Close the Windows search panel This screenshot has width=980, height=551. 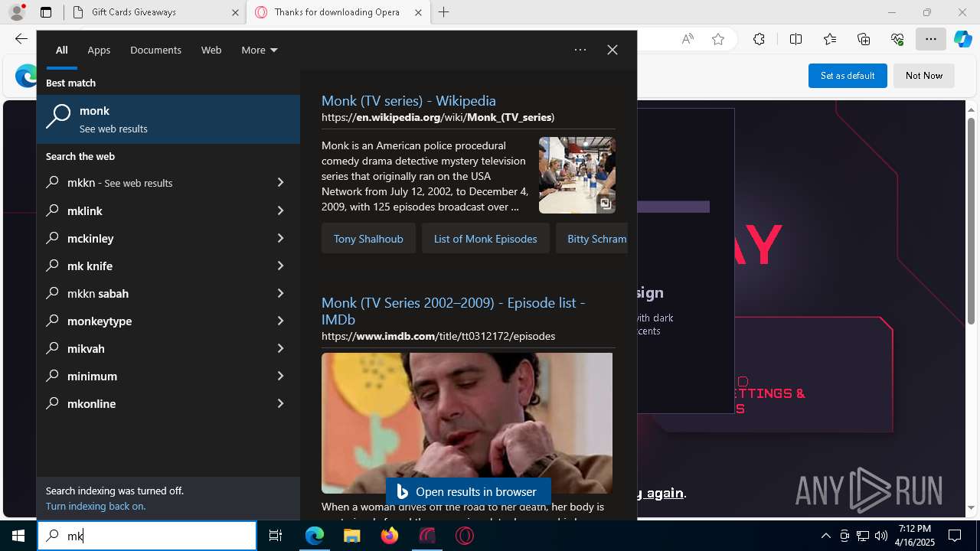612,50
